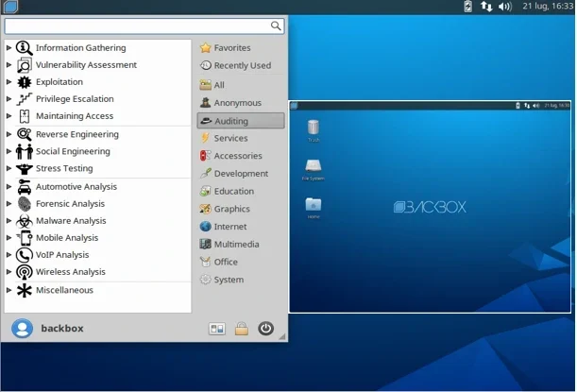Select the All category
The height and width of the screenshot is (392, 577).
241,85
